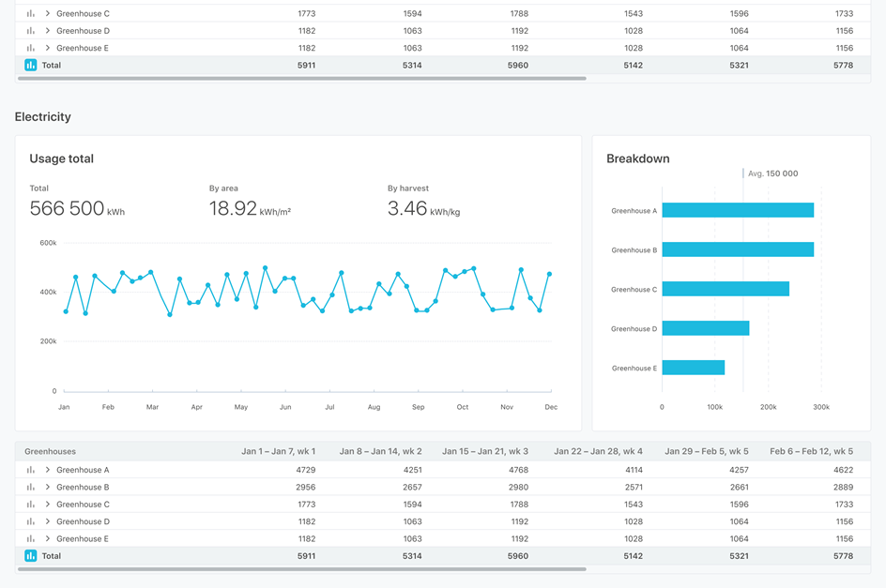Screen dimensions: 886x588
Task: Click the Greenhouse C bar in Breakdown chart
Action: (x=725, y=290)
